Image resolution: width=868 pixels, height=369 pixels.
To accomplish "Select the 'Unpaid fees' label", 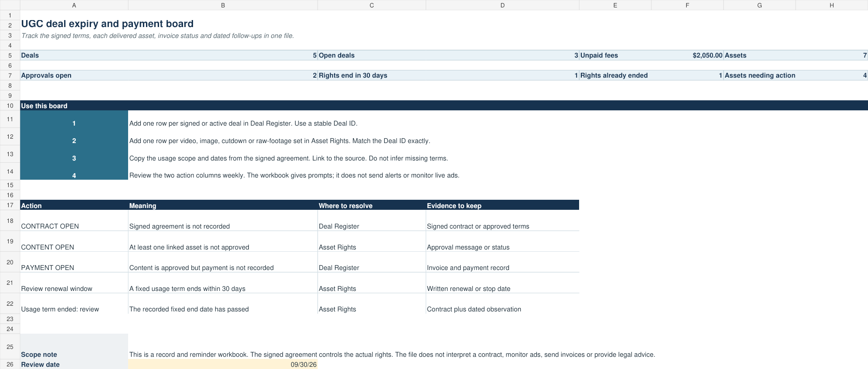I will pyautogui.click(x=615, y=55).
